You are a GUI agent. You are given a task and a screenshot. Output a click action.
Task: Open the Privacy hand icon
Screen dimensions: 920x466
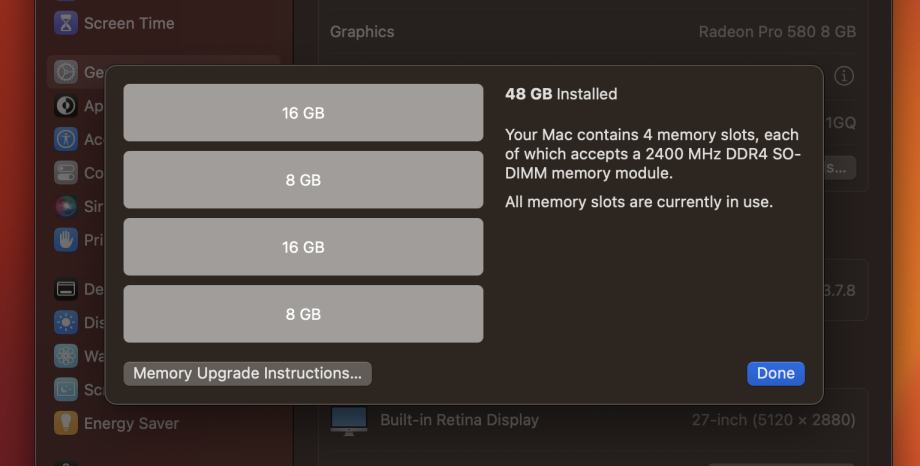[66, 240]
